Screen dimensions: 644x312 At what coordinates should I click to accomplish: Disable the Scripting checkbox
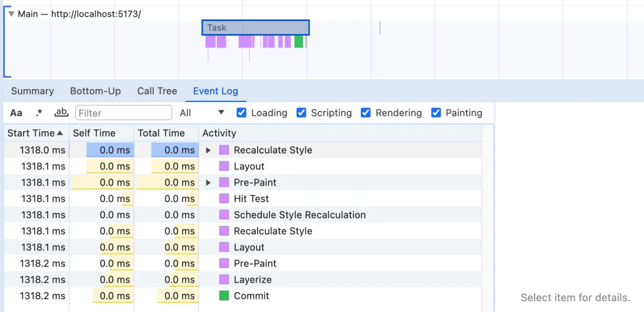click(302, 113)
